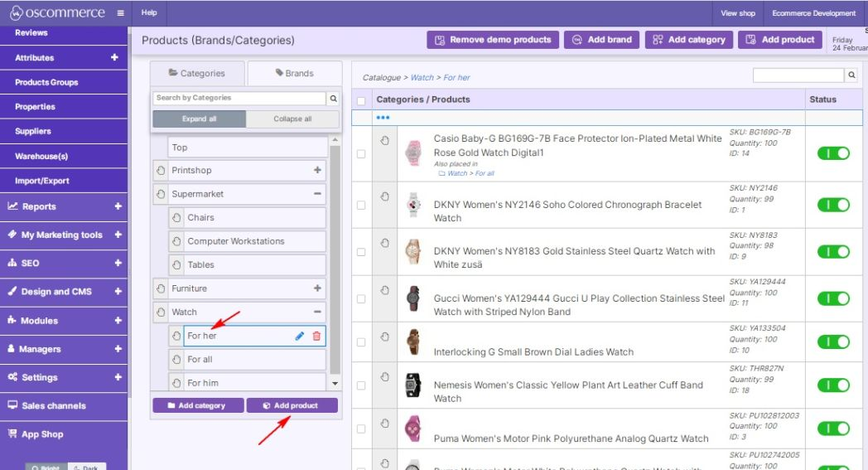This screenshot has height=470, width=868.
Task: Expand the Attributes sidebar menu plus
Action: [114, 57]
